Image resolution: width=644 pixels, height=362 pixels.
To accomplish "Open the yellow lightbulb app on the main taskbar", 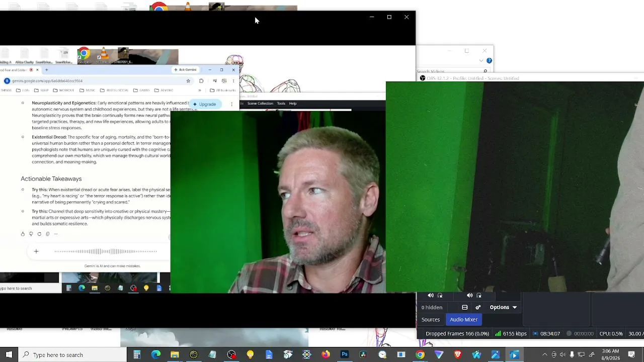I will [x=250, y=354].
